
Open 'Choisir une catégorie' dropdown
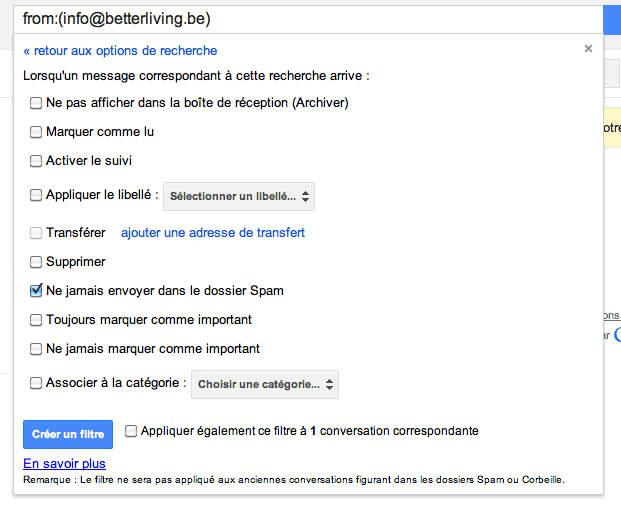265,384
